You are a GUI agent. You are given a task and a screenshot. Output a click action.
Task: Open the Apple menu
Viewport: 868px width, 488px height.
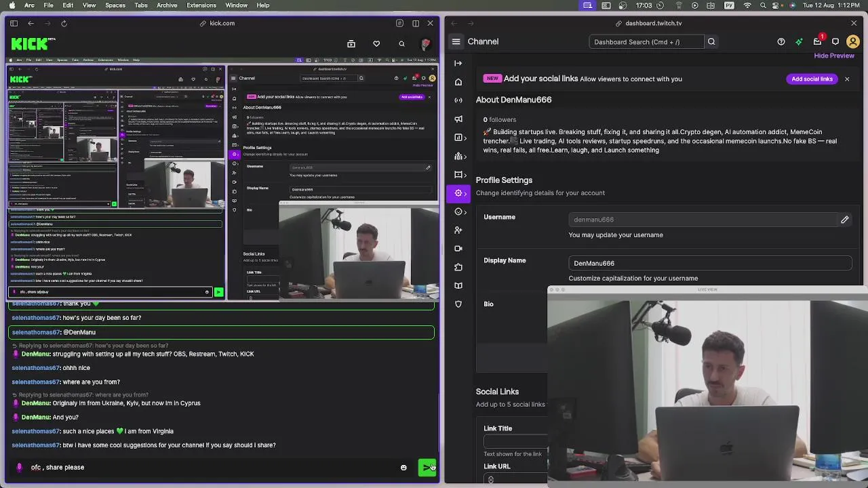12,5
